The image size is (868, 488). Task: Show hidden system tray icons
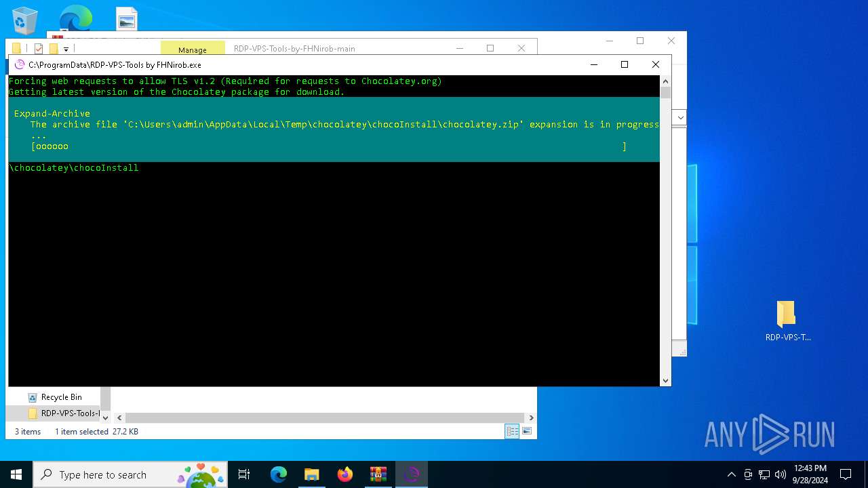[x=731, y=474]
